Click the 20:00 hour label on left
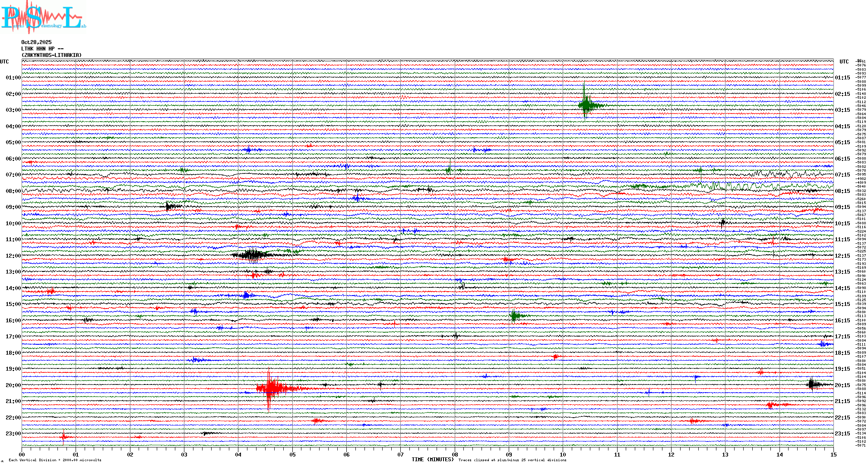The width and height of the screenshot is (868, 466). point(13,385)
